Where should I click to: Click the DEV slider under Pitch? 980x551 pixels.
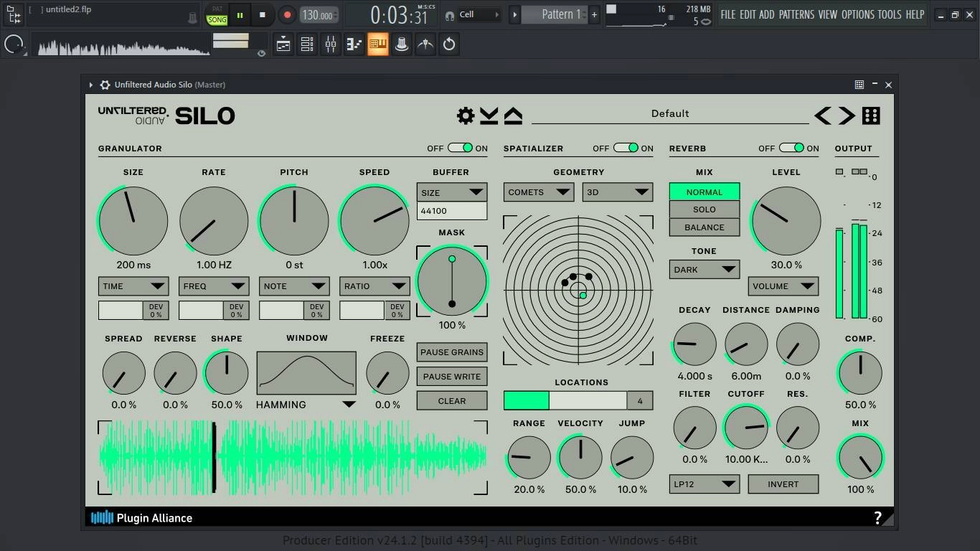click(x=281, y=310)
